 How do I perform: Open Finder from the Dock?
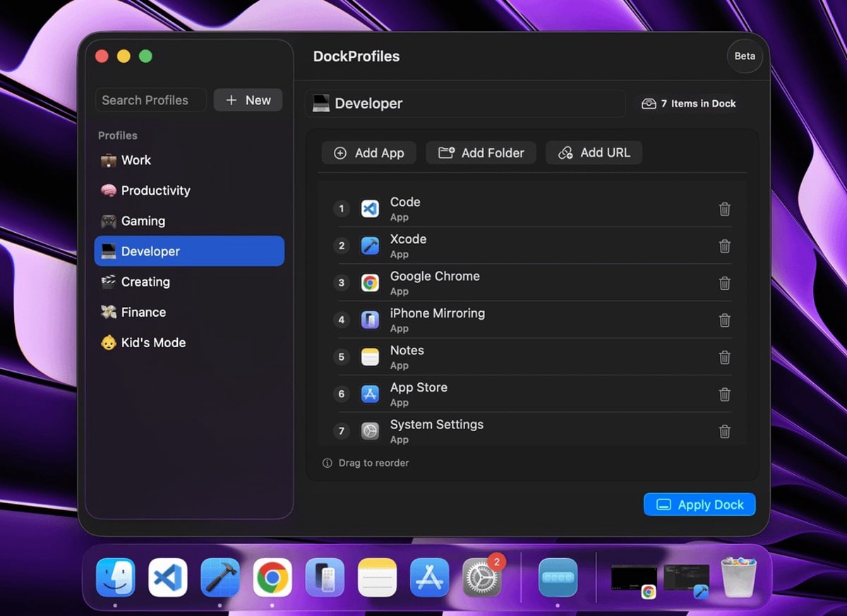116,577
